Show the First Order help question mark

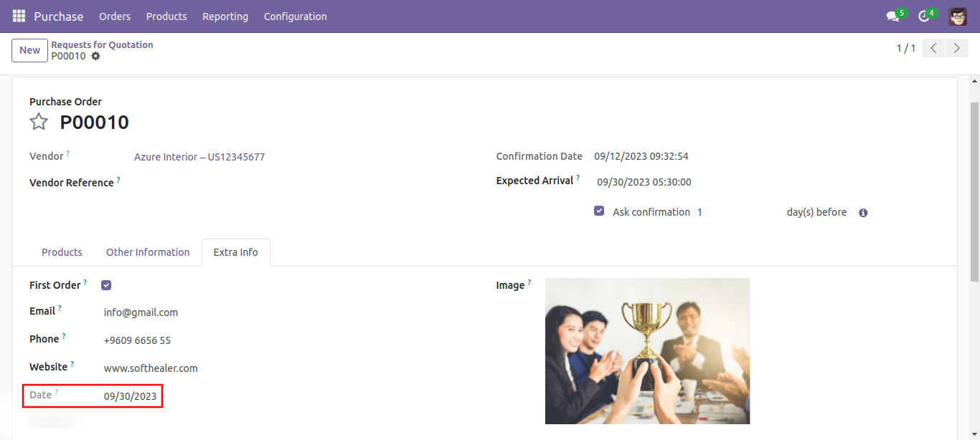[85, 282]
